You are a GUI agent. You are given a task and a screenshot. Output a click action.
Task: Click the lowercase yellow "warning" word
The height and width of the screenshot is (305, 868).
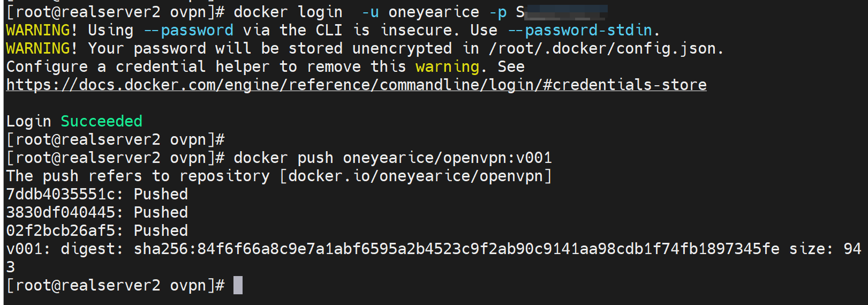point(447,66)
